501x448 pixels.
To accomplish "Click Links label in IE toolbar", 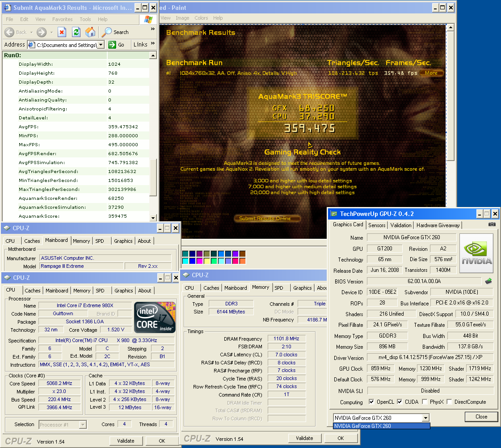I will click(140, 44).
